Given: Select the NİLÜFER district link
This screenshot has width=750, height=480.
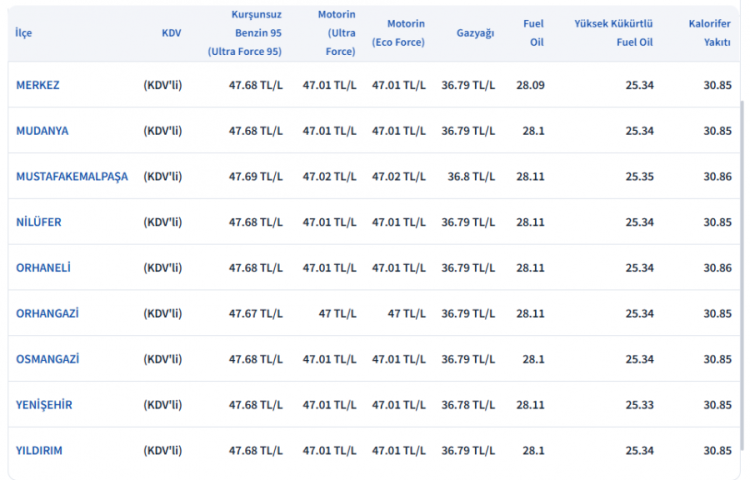Looking at the screenshot, I should pos(39,222).
